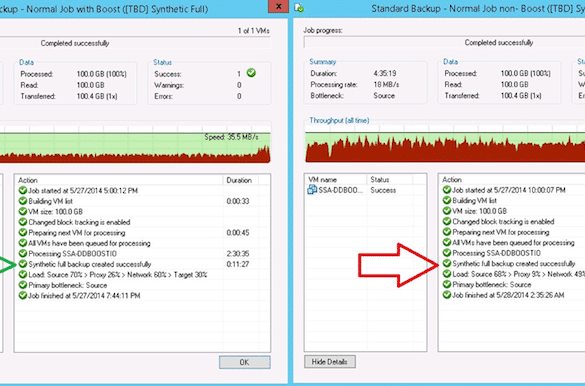Click icon for All VMs queued, non-Boost window
Screen dimensions: 585x386
447,242
